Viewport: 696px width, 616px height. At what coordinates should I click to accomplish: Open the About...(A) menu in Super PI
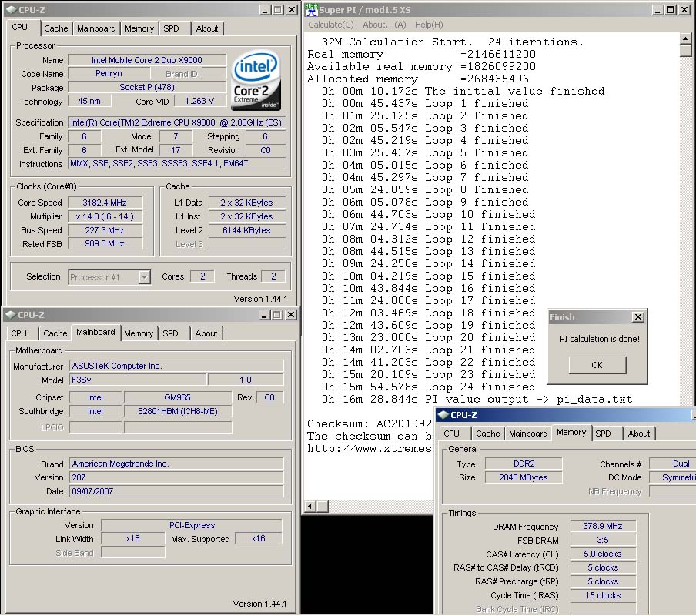click(384, 25)
